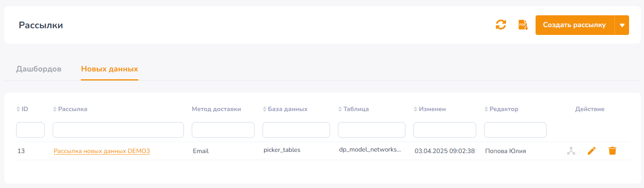
Task: Click the refresh mailings icon
Action: pyautogui.click(x=501, y=25)
